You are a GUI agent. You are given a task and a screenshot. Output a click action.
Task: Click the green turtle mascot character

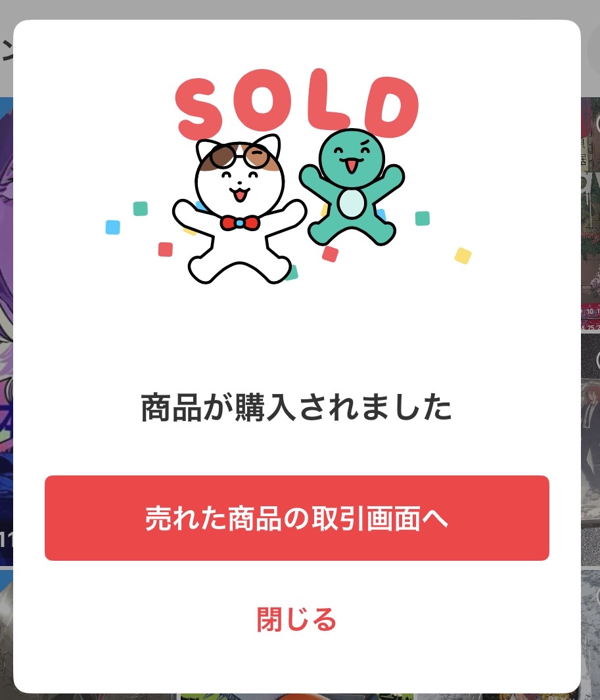352,188
